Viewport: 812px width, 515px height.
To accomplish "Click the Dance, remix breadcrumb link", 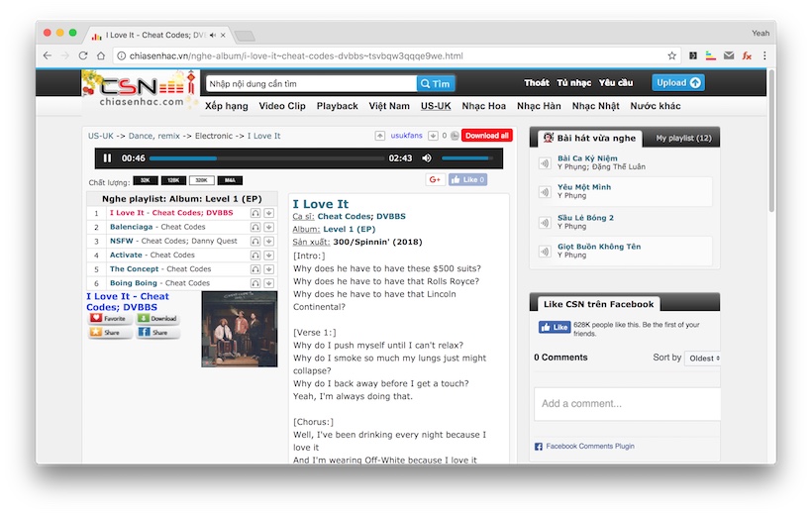I will click(x=153, y=136).
